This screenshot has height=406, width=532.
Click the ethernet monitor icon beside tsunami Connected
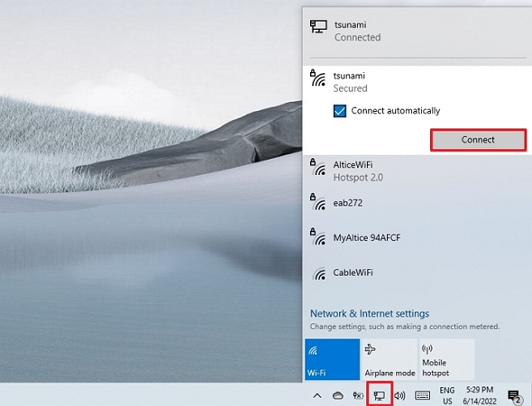click(318, 26)
